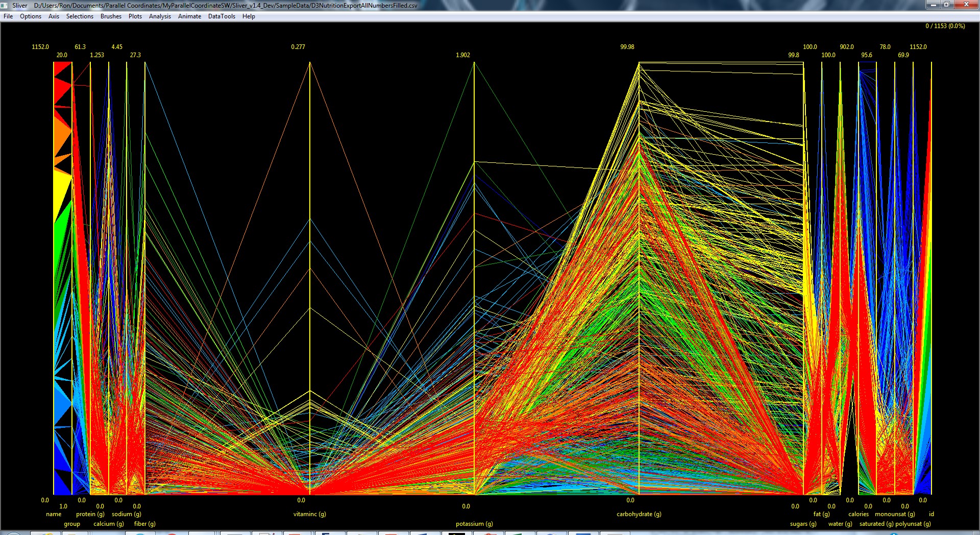Image resolution: width=980 pixels, height=535 pixels.
Task: Open the DataTools menu
Action: [222, 16]
